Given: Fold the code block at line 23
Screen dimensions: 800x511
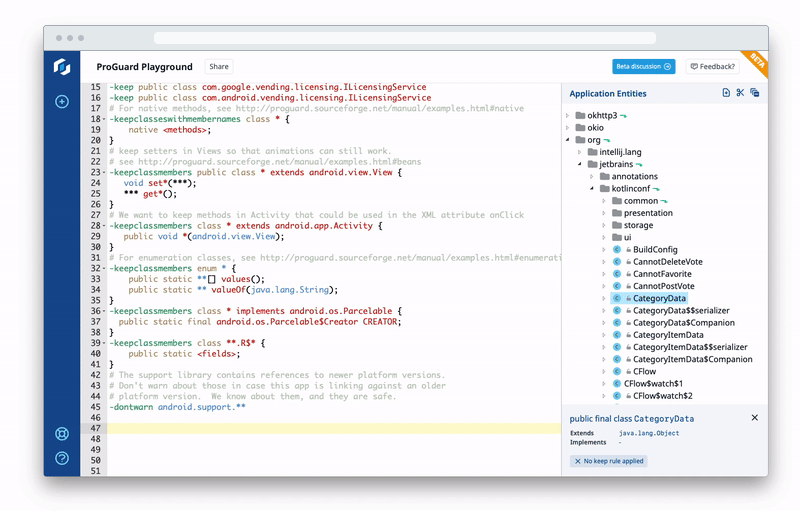Looking at the screenshot, I should point(105,173).
